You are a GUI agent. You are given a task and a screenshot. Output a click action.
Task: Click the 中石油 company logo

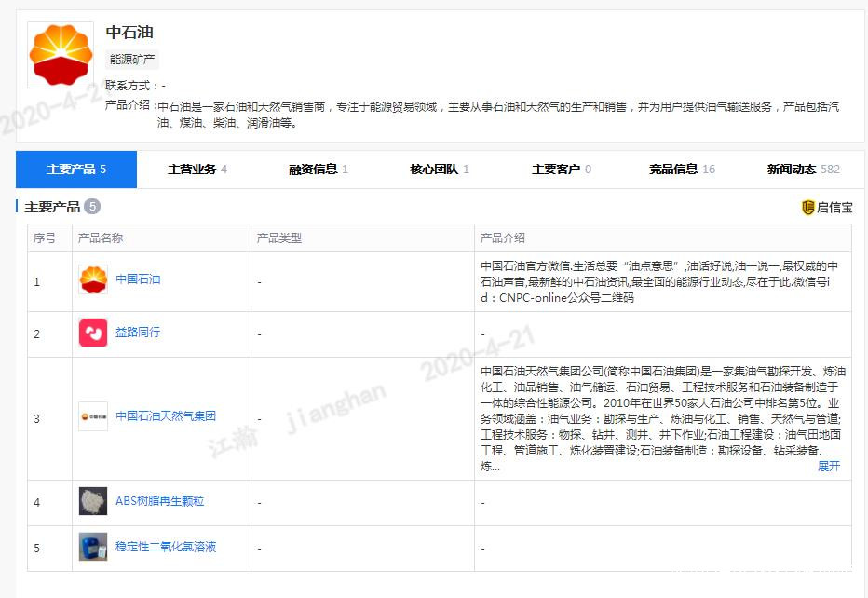(x=61, y=55)
